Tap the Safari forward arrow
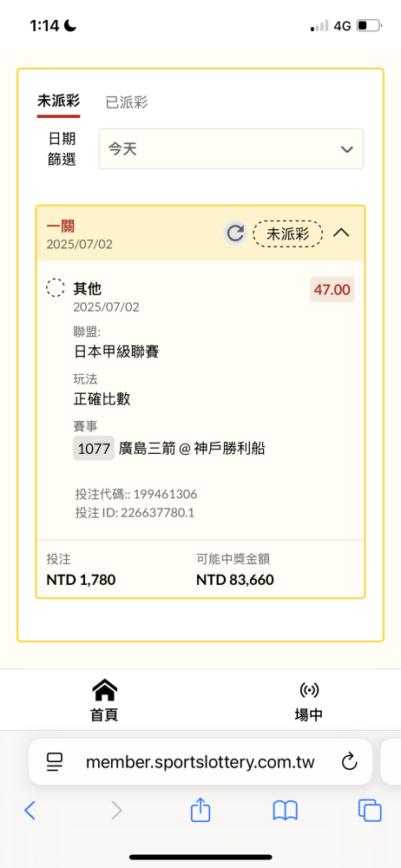 point(116,811)
